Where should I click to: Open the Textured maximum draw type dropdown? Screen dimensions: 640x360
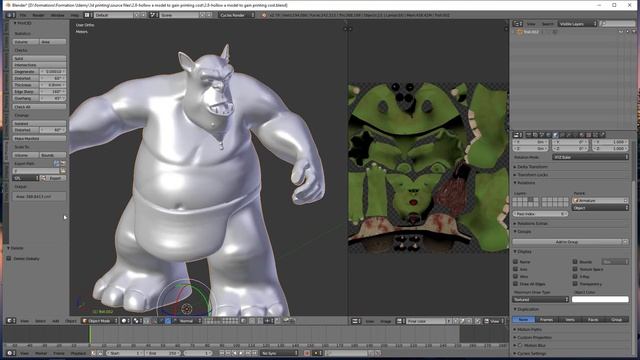click(x=540, y=299)
